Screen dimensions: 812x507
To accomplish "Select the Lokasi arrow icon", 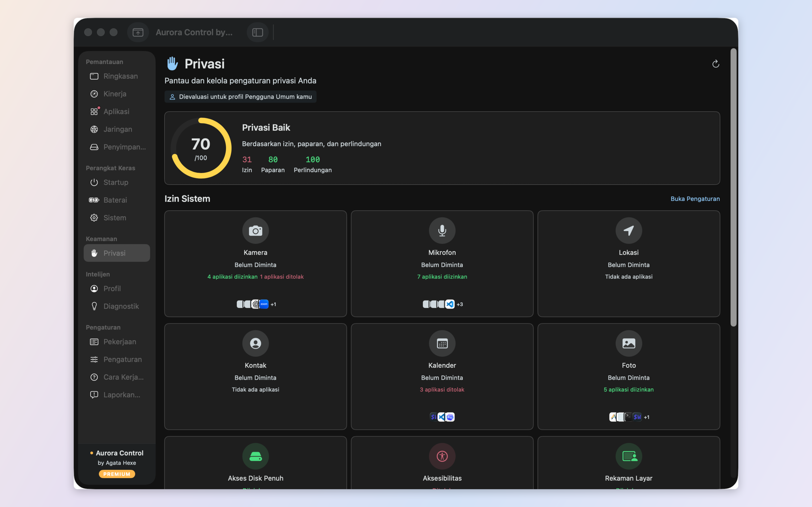I will coord(628,231).
